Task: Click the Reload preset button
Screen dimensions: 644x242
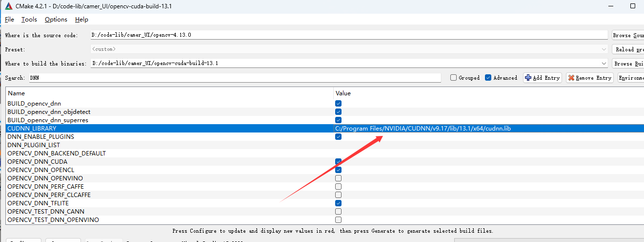Action: [628, 49]
